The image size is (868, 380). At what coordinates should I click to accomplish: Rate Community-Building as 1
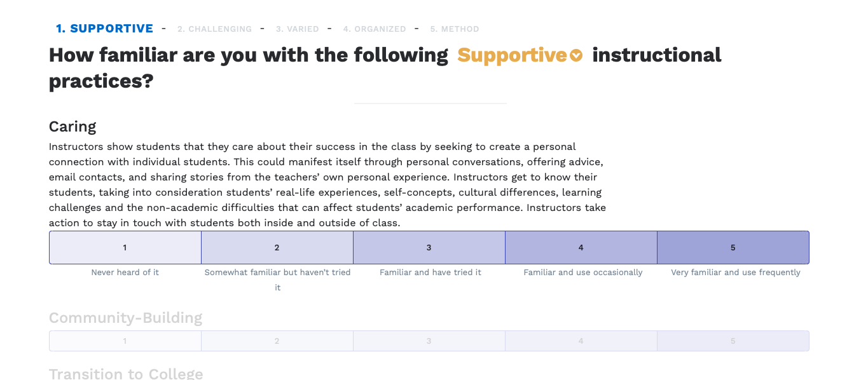[x=125, y=341]
